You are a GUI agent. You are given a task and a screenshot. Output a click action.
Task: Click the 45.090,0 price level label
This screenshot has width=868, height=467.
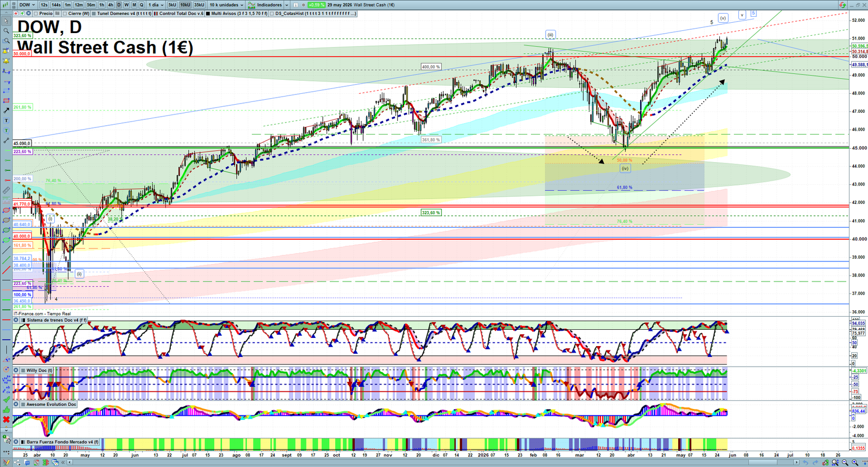[22, 144]
